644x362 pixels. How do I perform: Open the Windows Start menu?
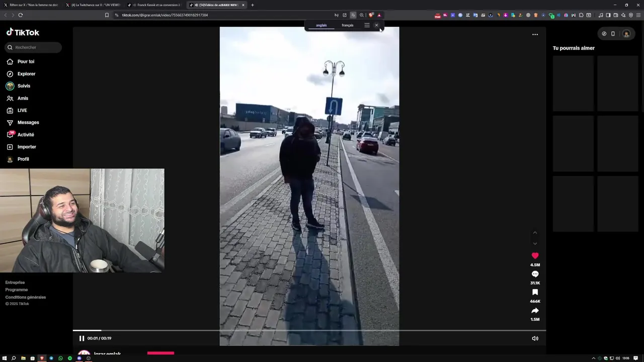(x=5, y=358)
